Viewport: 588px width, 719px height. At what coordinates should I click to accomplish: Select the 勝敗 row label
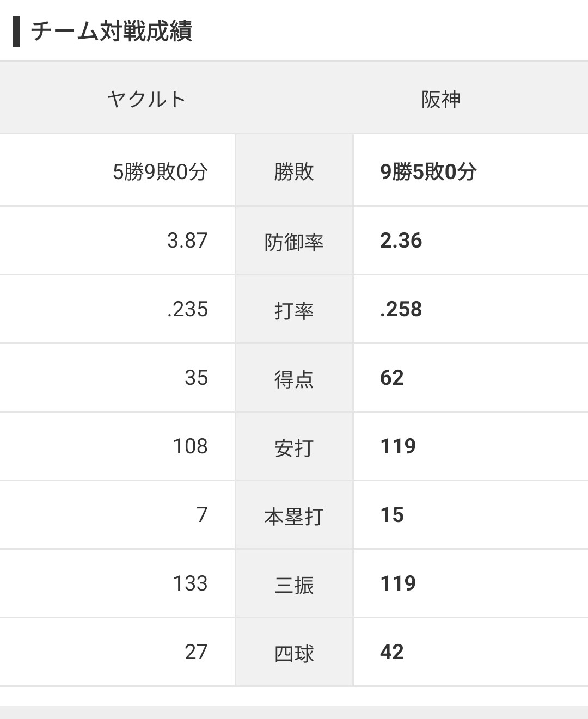coord(294,172)
